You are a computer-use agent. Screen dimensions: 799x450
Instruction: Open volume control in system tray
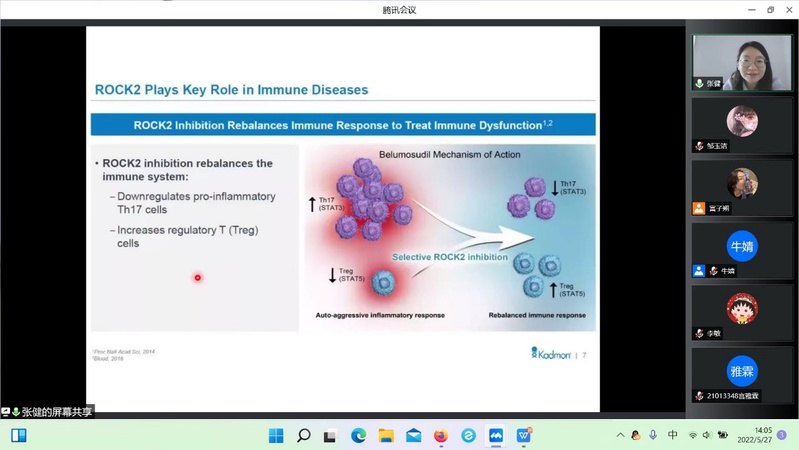tap(707, 435)
